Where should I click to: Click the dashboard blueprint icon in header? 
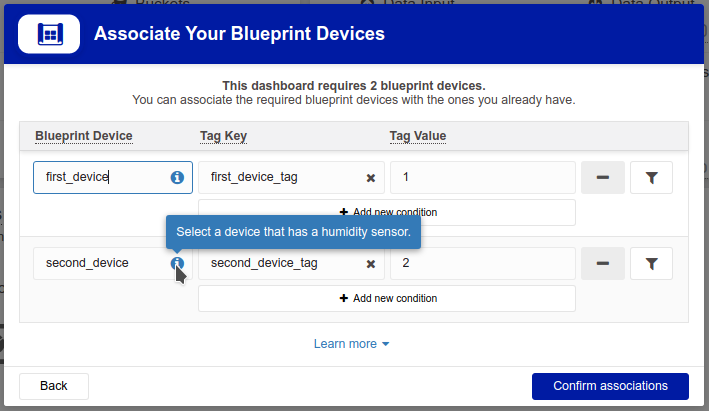tap(49, 34)
